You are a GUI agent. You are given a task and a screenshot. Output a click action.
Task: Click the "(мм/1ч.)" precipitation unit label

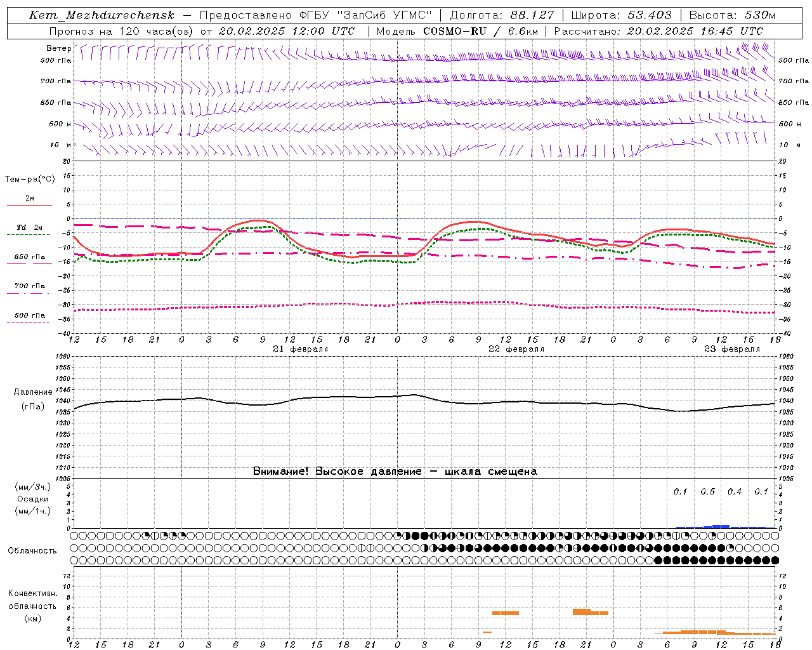[33, 511]
